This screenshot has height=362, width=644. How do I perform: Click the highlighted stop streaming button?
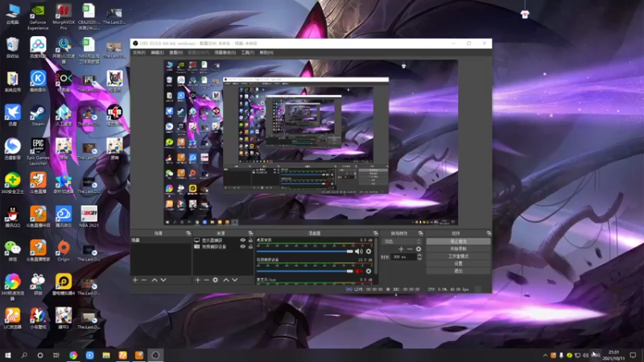pos(458,241)
